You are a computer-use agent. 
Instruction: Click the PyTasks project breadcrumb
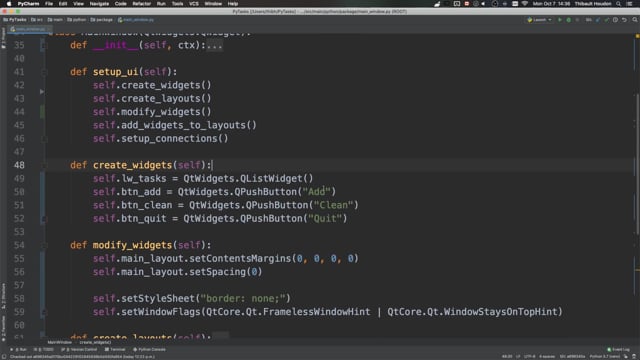click(15, 20)
